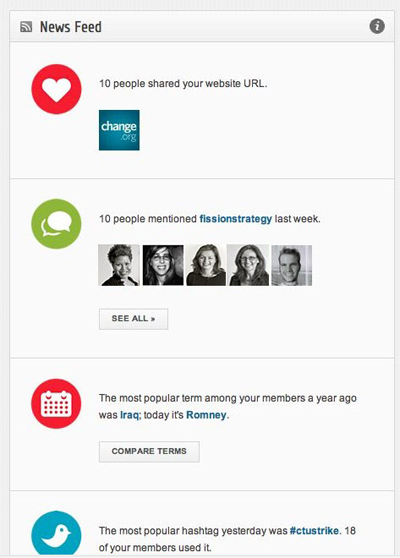Click the News Feed heading text

[71, 27]
